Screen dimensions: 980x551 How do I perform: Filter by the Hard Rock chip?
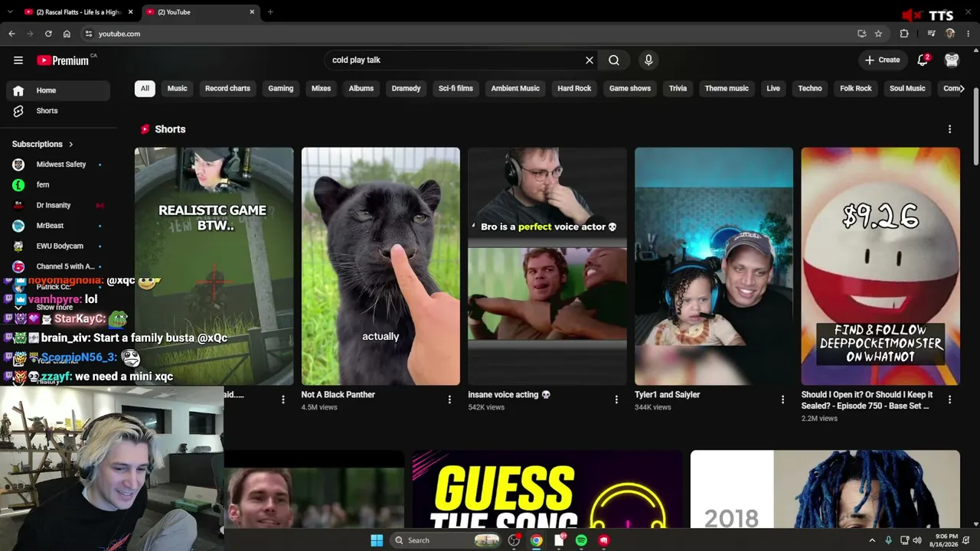(574, 88)
